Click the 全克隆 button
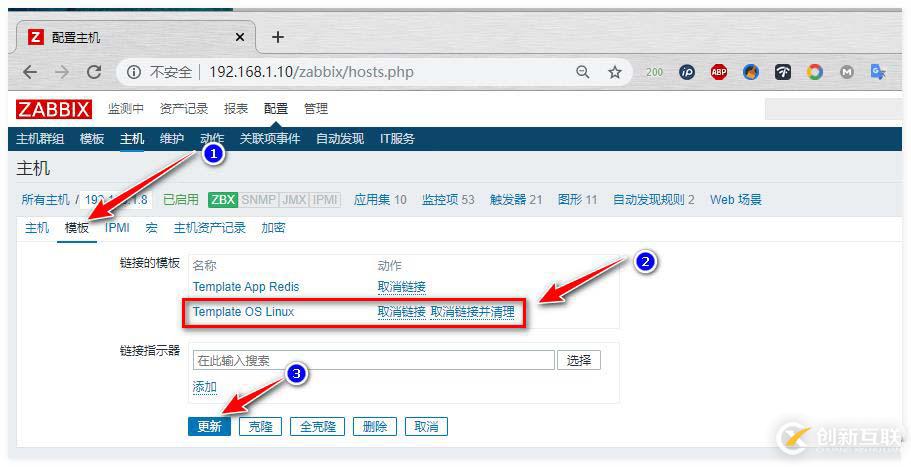 317,427
